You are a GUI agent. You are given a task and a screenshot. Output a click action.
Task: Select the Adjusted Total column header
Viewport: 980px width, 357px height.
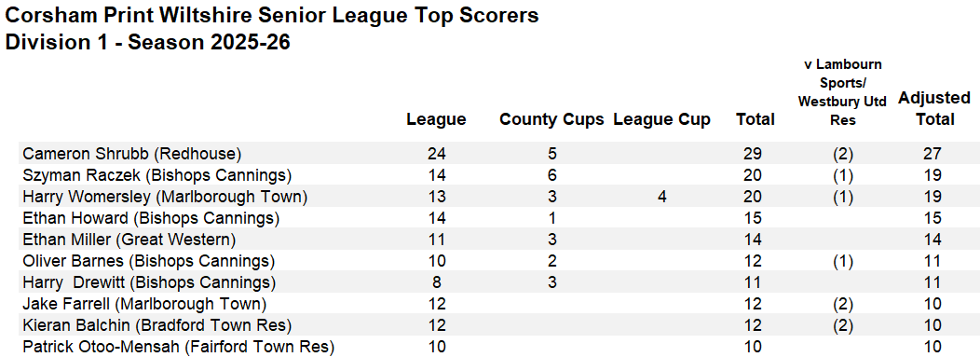(934, 108)
